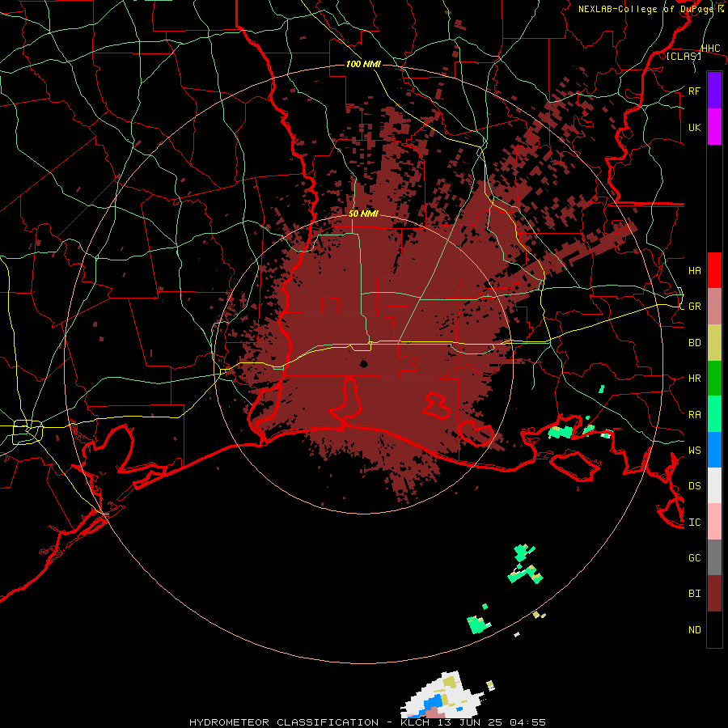The image size is (728, 728).
Task: Click the HR legend label
Action: click(x=694, y=379)
